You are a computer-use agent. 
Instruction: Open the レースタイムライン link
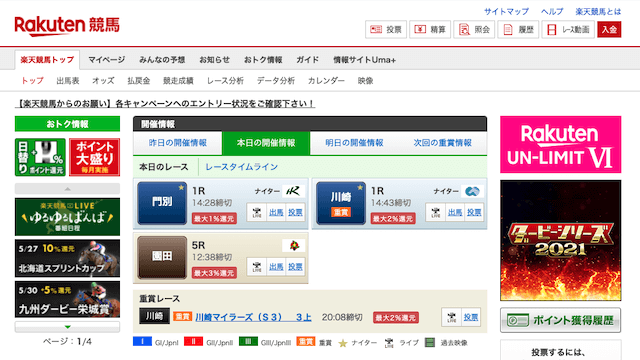pos(241,167)
